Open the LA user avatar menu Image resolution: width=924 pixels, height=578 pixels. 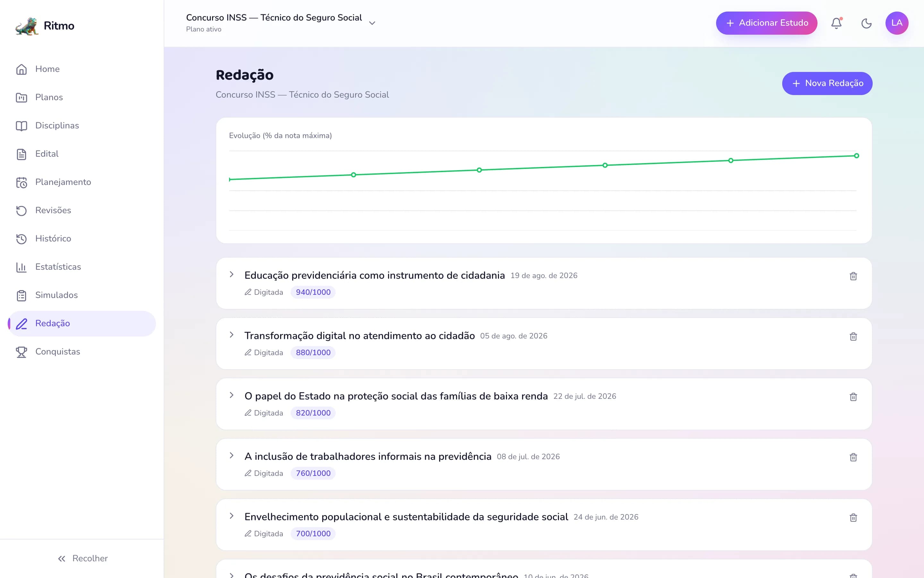(x=896, y=23)
